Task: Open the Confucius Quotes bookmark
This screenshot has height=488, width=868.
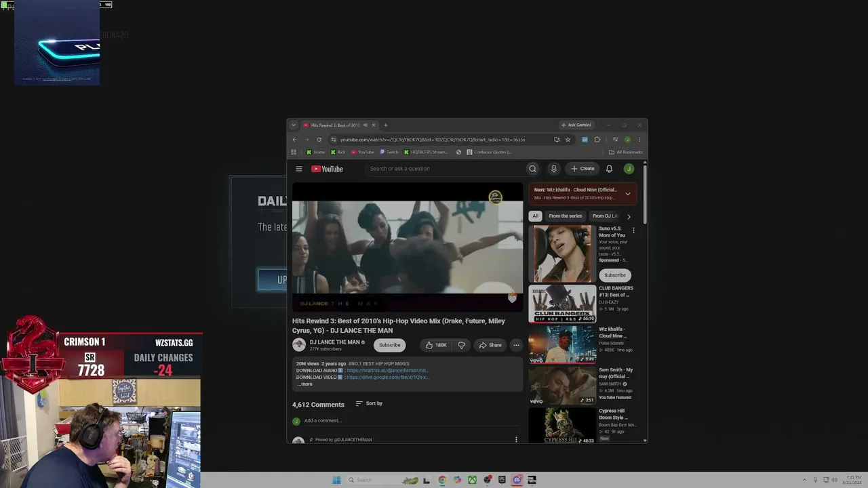Action: pyautogui.click(x=490, y=152)
